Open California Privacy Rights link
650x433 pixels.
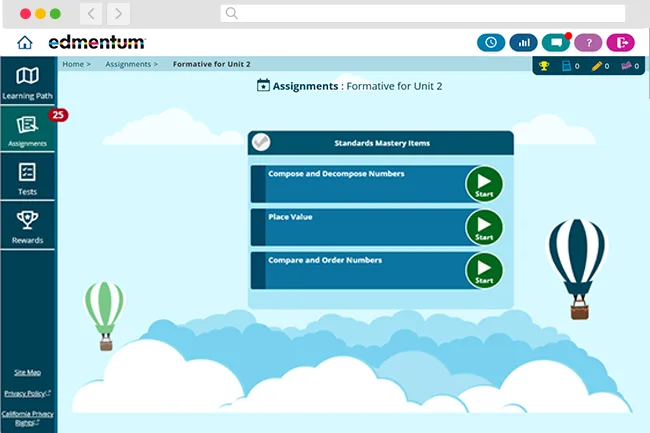(x=27, y=418)
